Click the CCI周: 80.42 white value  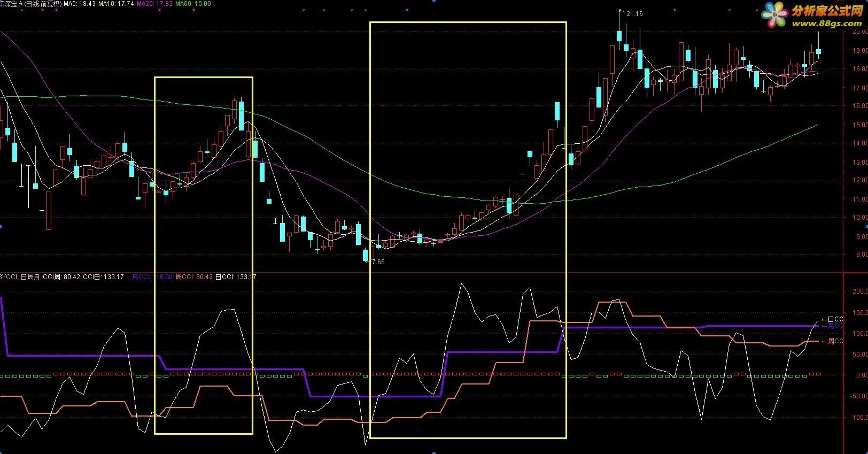[61, 277]
